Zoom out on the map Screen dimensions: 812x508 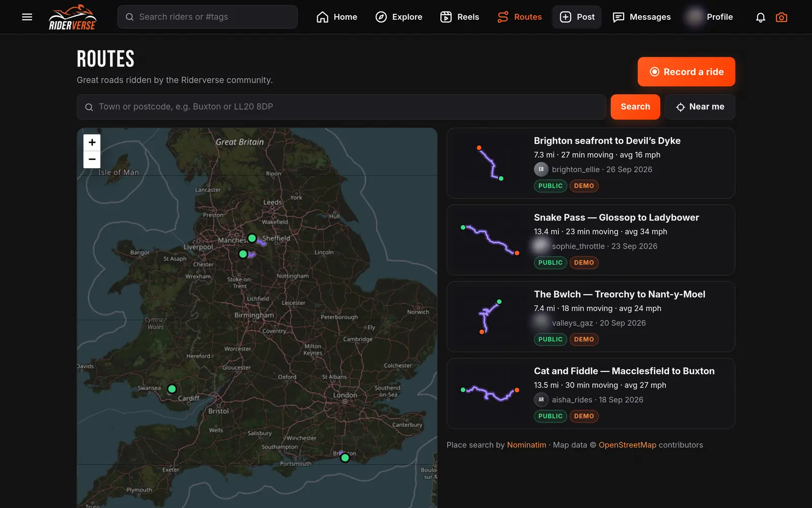92,160
